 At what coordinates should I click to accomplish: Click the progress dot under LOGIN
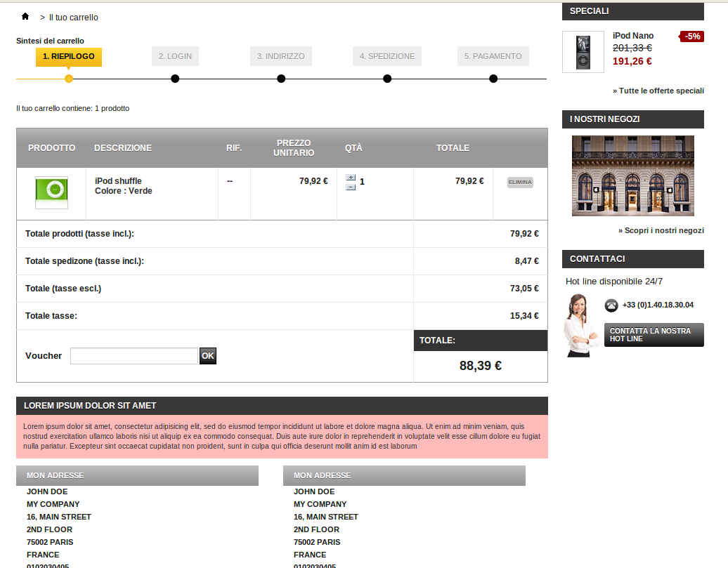pos(175,79)
